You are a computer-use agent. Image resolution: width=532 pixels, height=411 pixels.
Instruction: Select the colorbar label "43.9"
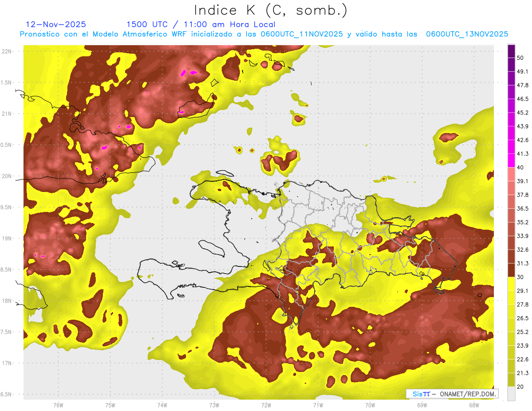[523, 126]
